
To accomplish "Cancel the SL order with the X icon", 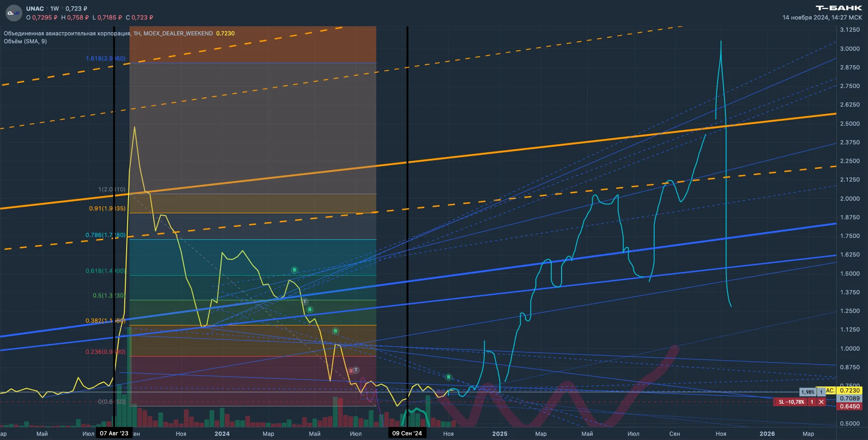I will (821, 402).
